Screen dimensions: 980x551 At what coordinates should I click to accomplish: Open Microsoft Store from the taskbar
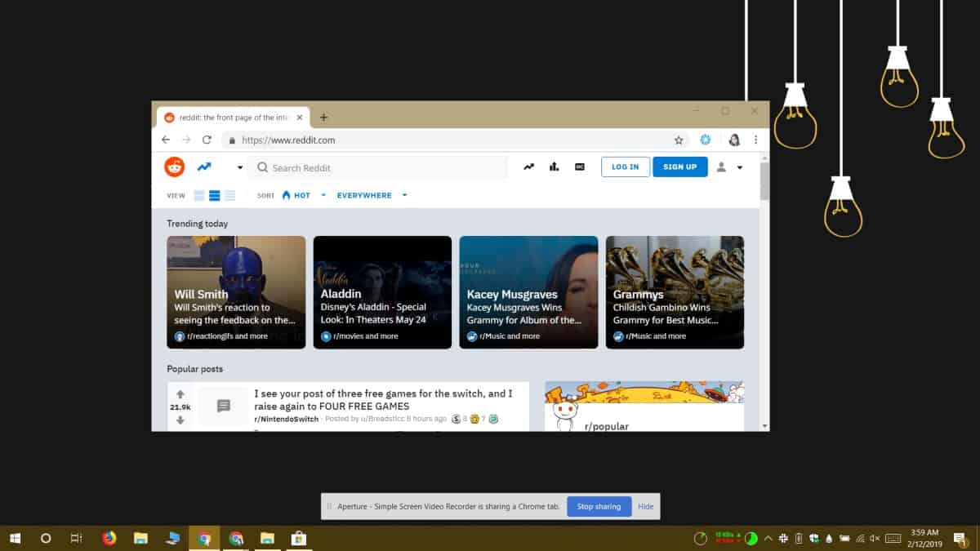click(298, 538)
